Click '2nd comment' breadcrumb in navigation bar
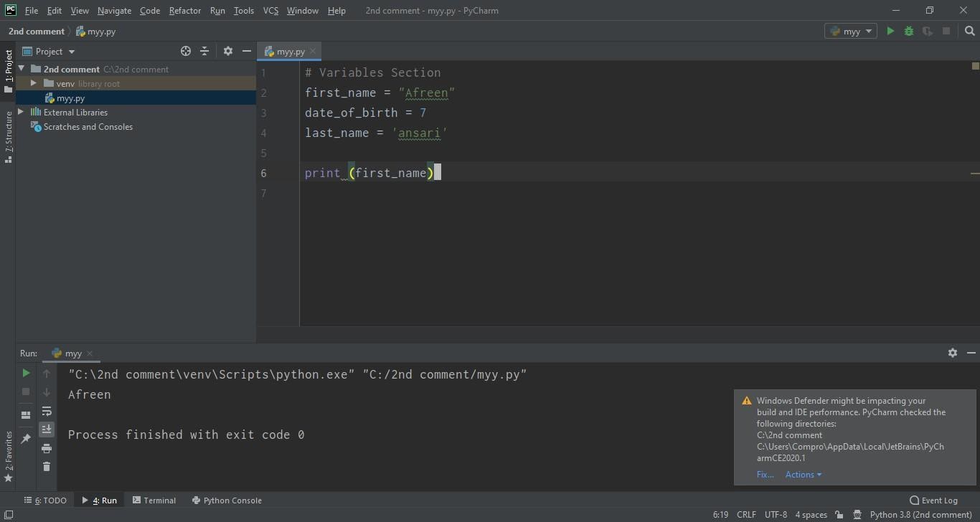 (36, 32)
